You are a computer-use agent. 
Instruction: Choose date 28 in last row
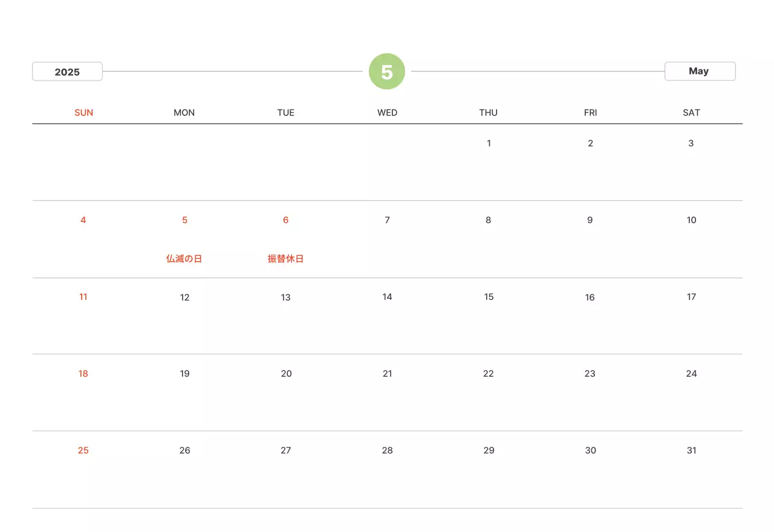coord(387,450)
